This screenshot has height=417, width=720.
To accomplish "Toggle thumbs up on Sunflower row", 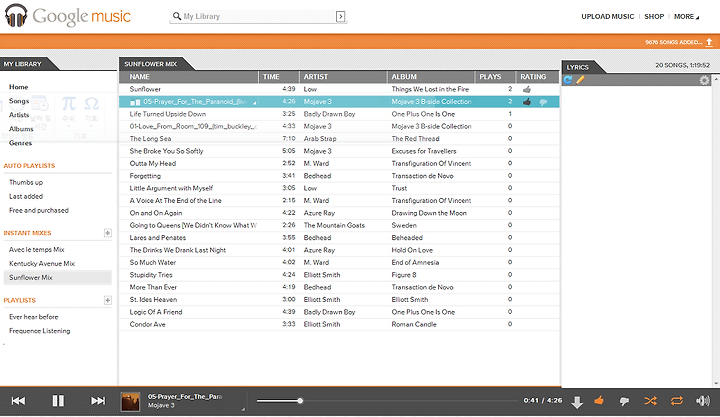I will [x=527, y=90].
